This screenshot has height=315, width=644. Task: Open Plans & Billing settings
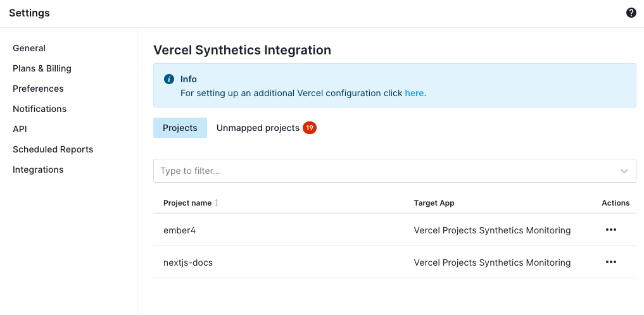pos(42,68)
